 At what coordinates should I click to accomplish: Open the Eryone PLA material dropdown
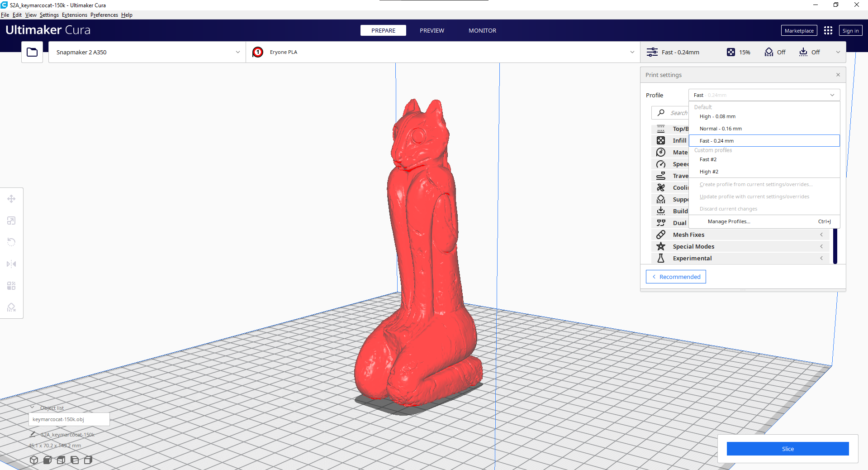[443, 52]
